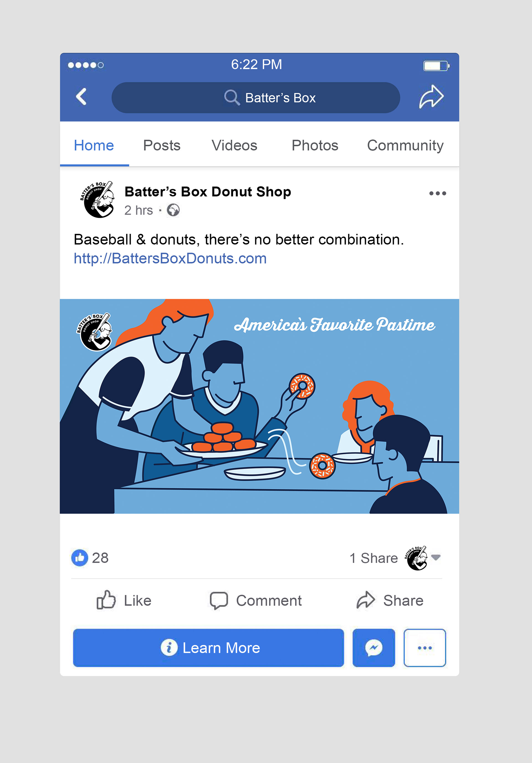Open the post options three dots
Screen dimensions: 532x763
point(437,193)
